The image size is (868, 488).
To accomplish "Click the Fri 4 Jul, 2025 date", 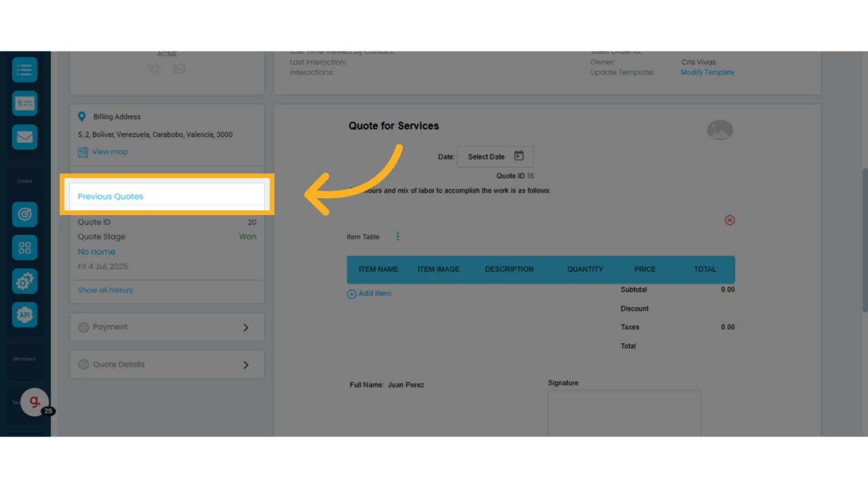I will 103,267.
